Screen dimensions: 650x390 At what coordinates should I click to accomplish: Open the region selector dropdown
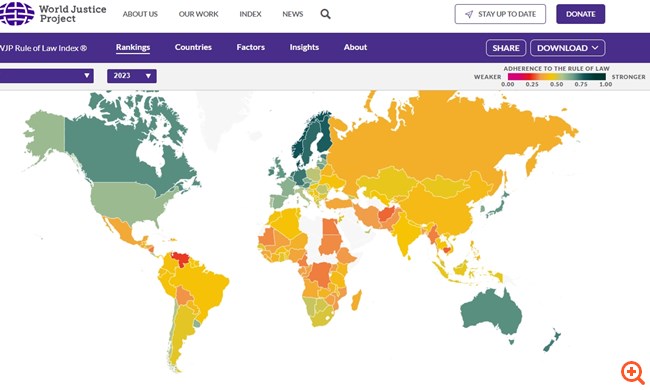[46, 76]
